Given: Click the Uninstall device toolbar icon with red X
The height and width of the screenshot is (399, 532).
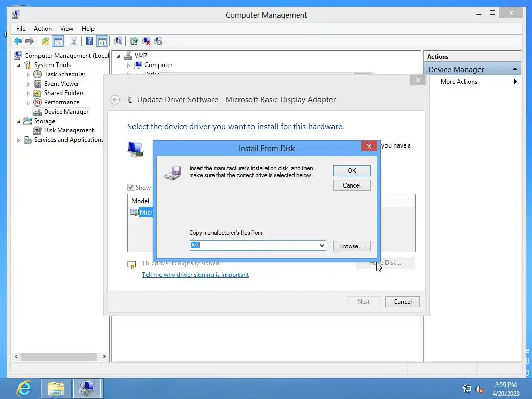Looking at the screenshot, I should point(146,42).
